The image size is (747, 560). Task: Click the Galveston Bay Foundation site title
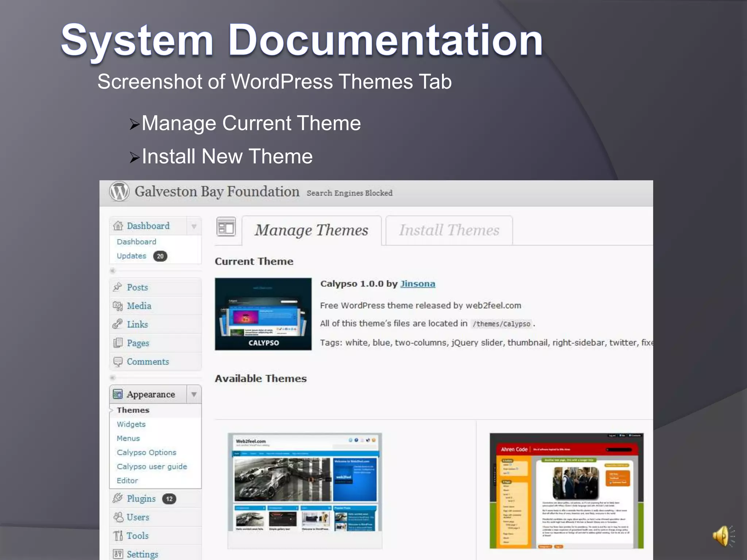pyautogui.click(x=217, y=192)
